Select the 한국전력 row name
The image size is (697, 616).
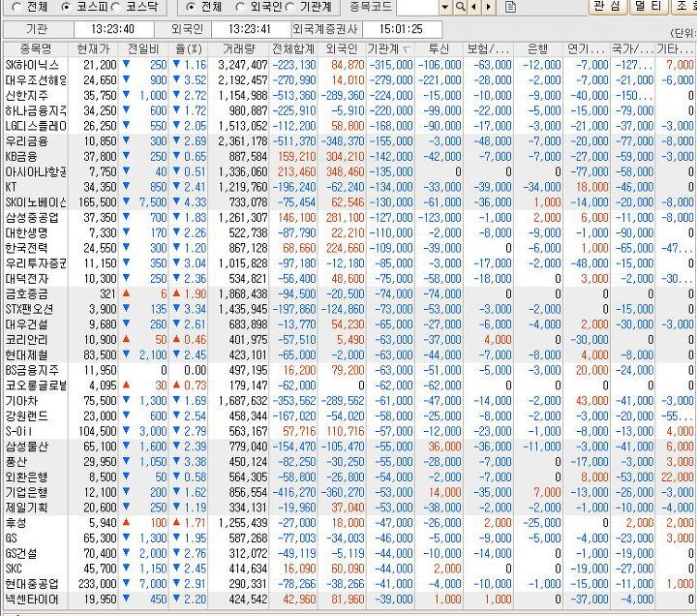click(x=26, y=248)
